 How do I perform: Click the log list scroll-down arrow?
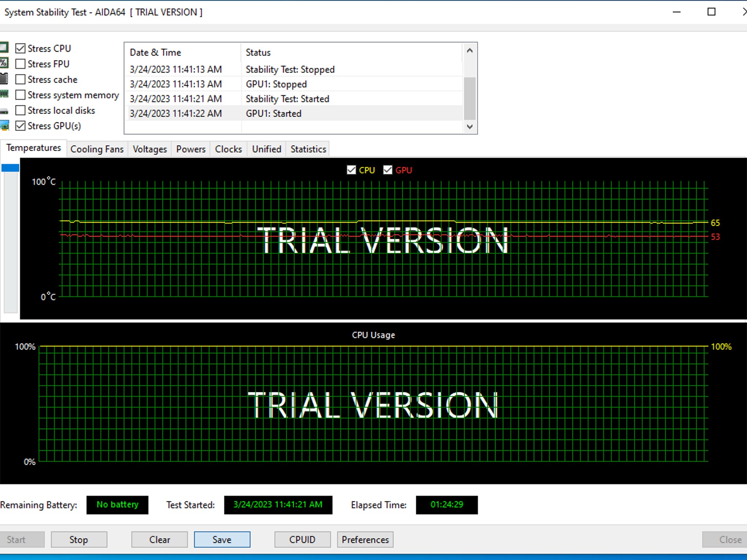[x=470, y=127]
